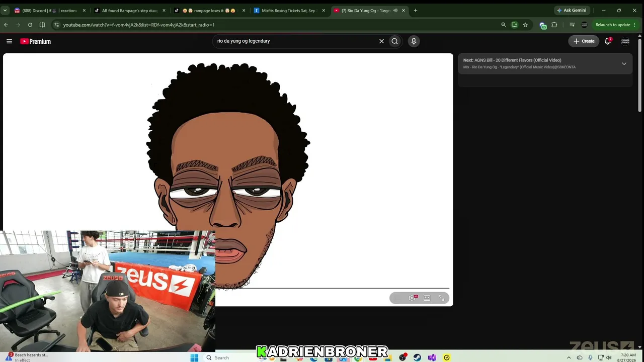
Task: View site information icon in address bar
Action: click(x=57, y=25)
